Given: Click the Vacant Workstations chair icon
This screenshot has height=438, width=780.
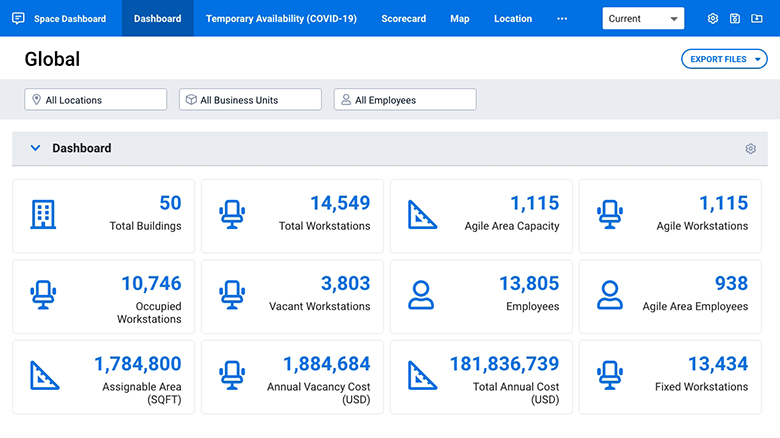Looking at the screenshot, I should tap(232, 295).
